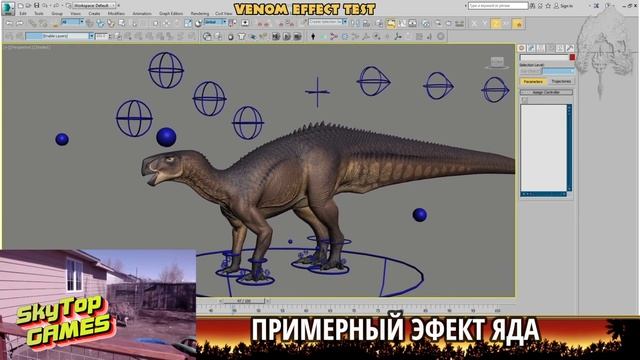Open the Group menu
Viewport: 640px width, 360px height.
57,13
